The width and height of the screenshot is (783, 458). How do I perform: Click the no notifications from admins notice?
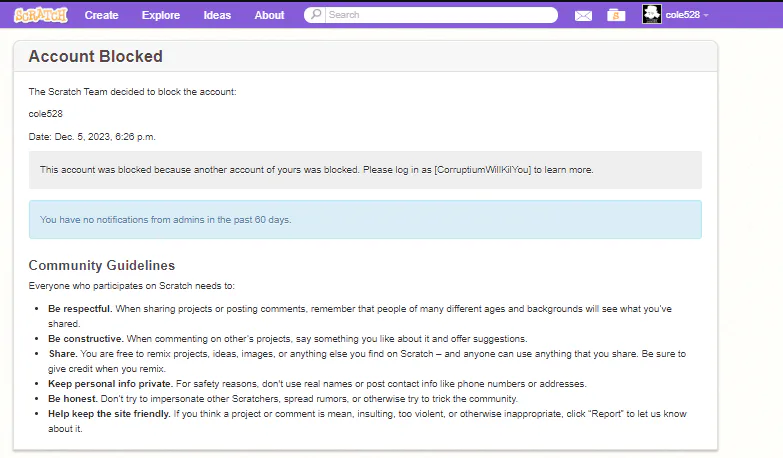(365, 220)
